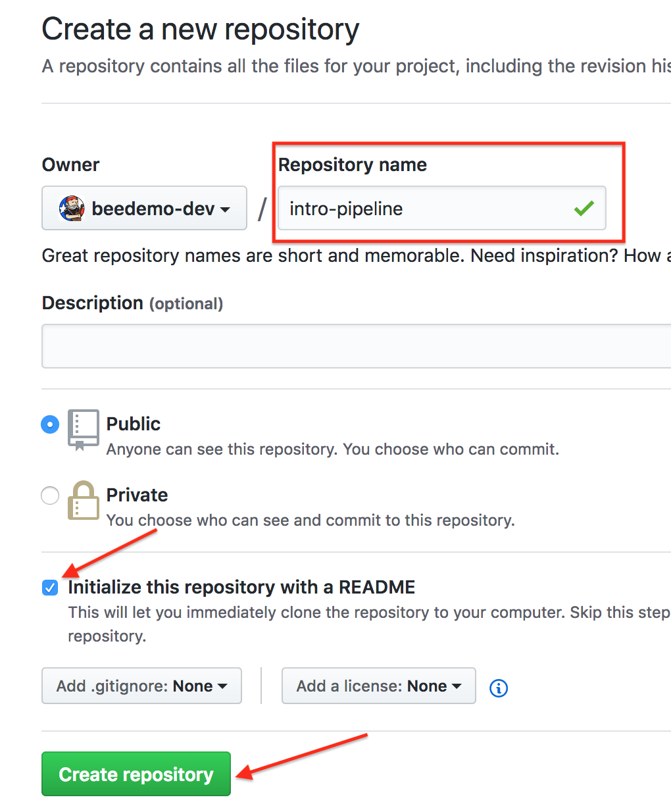Click the Private option label

pyautogui.click(x=137, y=495)
